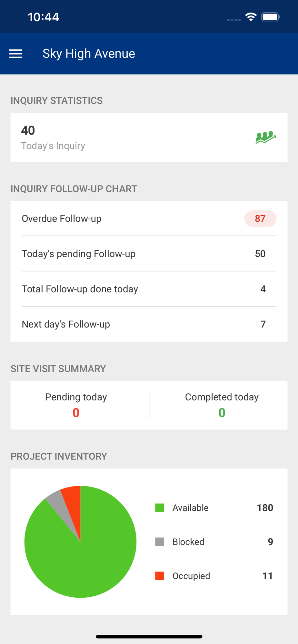The image size is (298, 644).
Task: Click the red Occupied legend square
Action: pos(160,576)
